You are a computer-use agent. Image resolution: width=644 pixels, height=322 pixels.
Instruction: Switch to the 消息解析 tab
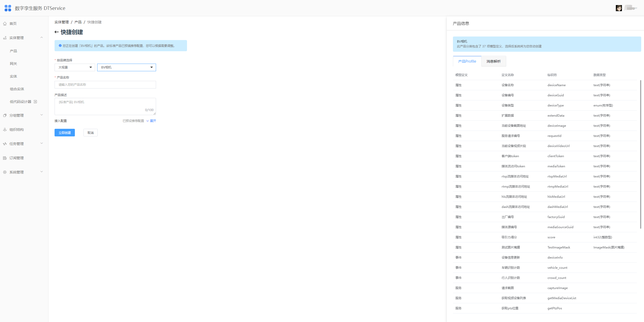pos(494,61)
